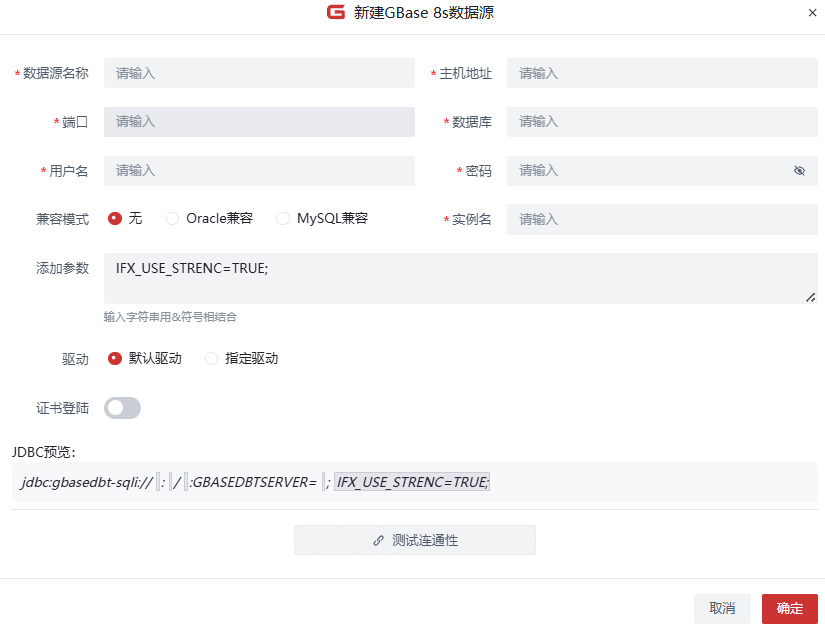Click the 端口 input field
Viewport: 825px width, 624px height.
[x=259, y=122]
